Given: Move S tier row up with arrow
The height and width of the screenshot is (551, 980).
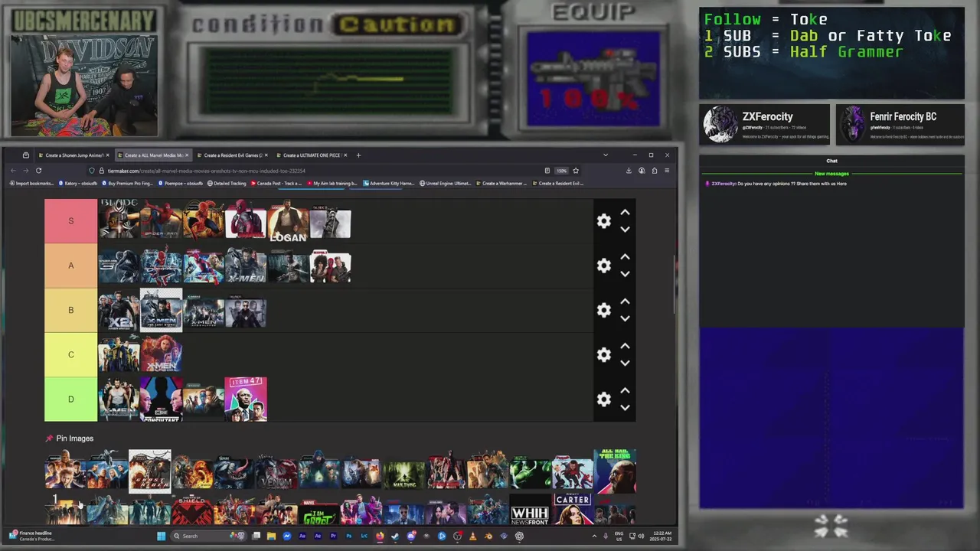Looking at the screenshot, I should pos(625,213).
